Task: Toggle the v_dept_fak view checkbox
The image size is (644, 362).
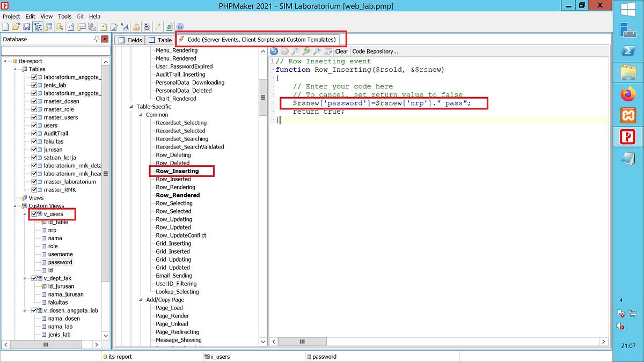Action: click(34, 278)
